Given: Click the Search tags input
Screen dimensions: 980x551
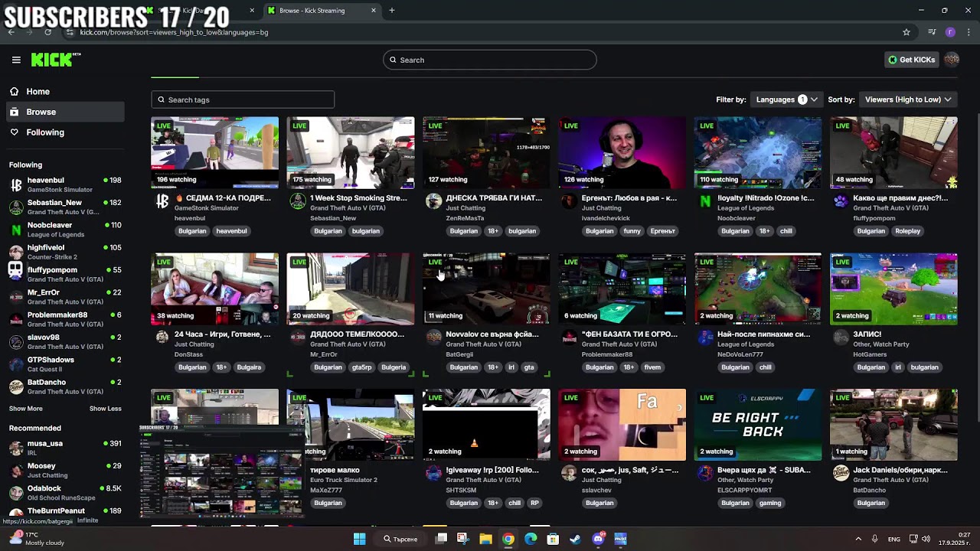Looking at the screenshot, I should (243, 99).
